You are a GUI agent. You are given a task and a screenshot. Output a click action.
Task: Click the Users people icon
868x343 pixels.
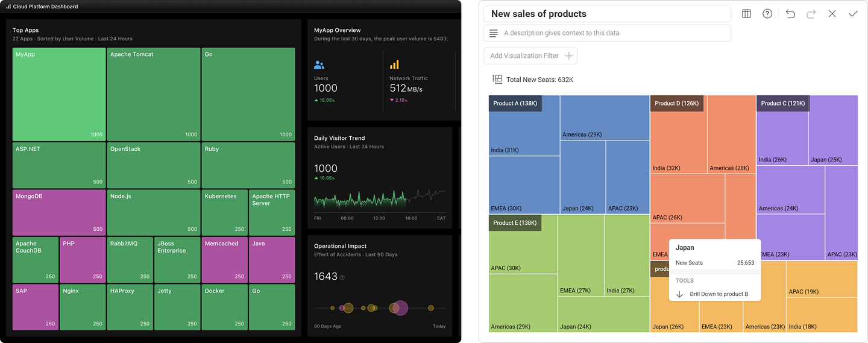pos(319,65)
